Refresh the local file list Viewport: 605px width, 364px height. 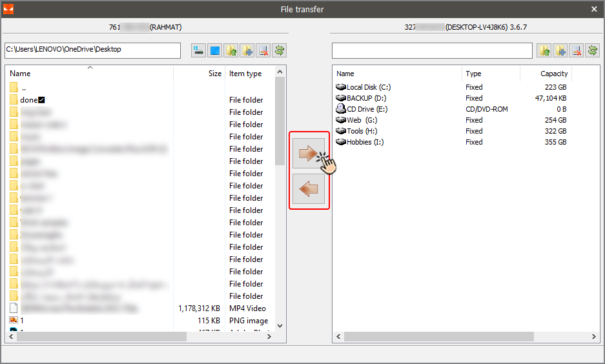280,50
